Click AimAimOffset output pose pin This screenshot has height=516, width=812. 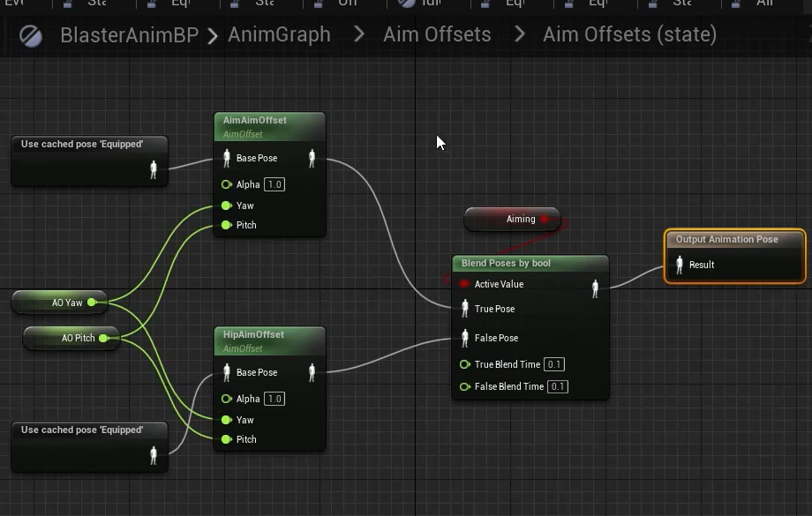pos(312,158)
